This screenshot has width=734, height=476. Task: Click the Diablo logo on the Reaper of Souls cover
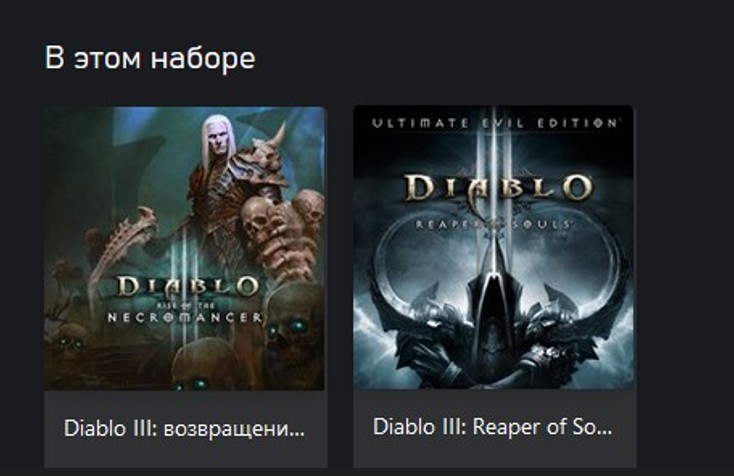click(499, 188)
